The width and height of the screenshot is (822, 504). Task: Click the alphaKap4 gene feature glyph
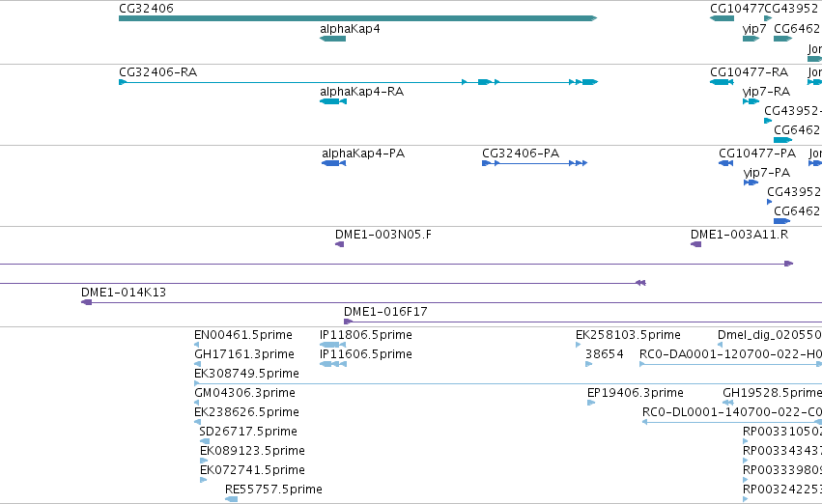pyautogui.click(x=333, y=39)
